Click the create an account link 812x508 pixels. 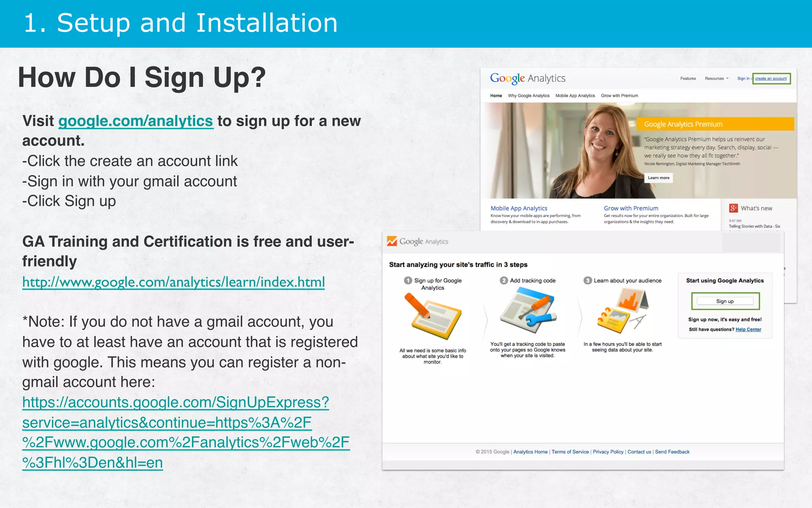771,79
